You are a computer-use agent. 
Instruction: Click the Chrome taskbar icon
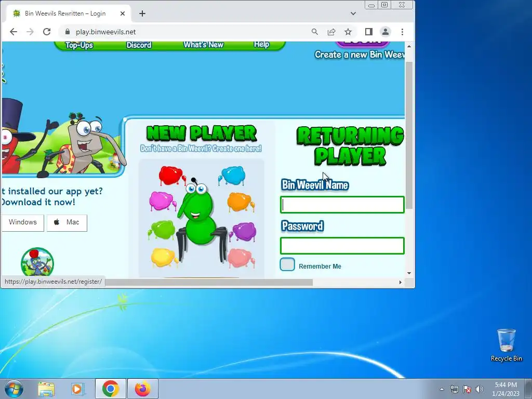click(x=110, y=389)
